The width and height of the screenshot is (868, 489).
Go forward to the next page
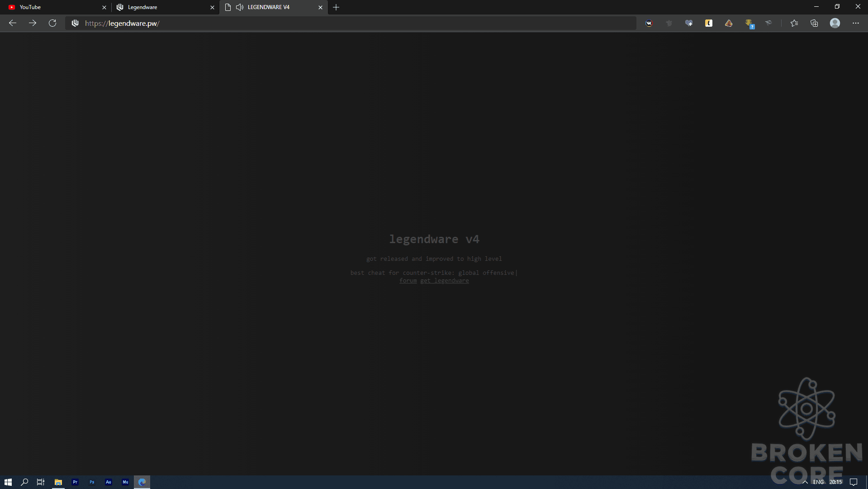(33, 23)
